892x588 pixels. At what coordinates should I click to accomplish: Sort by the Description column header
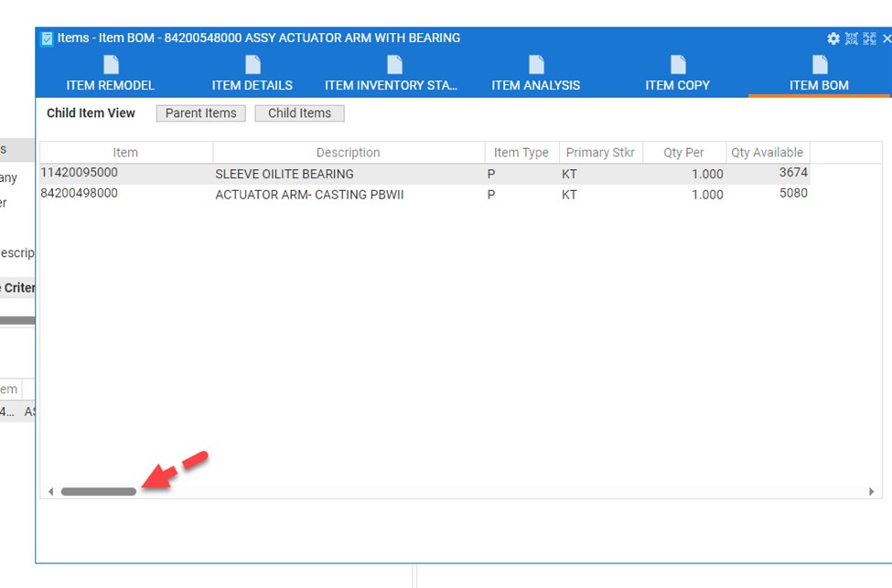[348, 153]
